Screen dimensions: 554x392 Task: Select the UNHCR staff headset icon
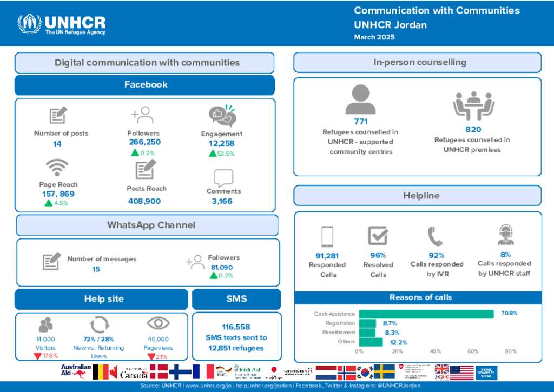pyautogui.click(x=505, y=235)
